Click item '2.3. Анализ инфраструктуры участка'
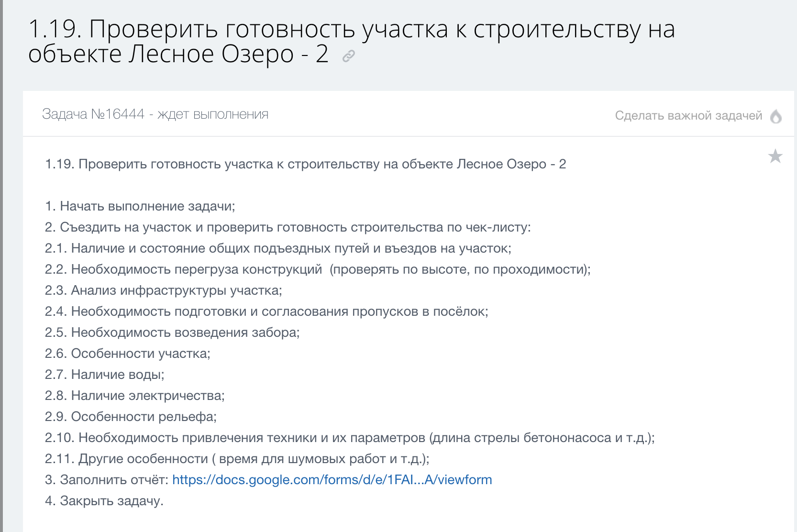The height and width of the screenshot is (532, 797). pyautogui.click(x=163, y=290)
